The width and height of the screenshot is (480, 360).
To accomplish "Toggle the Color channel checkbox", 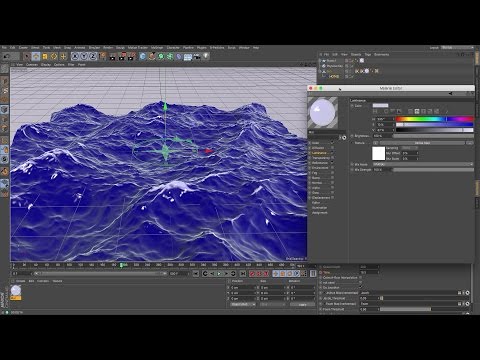I will click(x=332, y=143).
